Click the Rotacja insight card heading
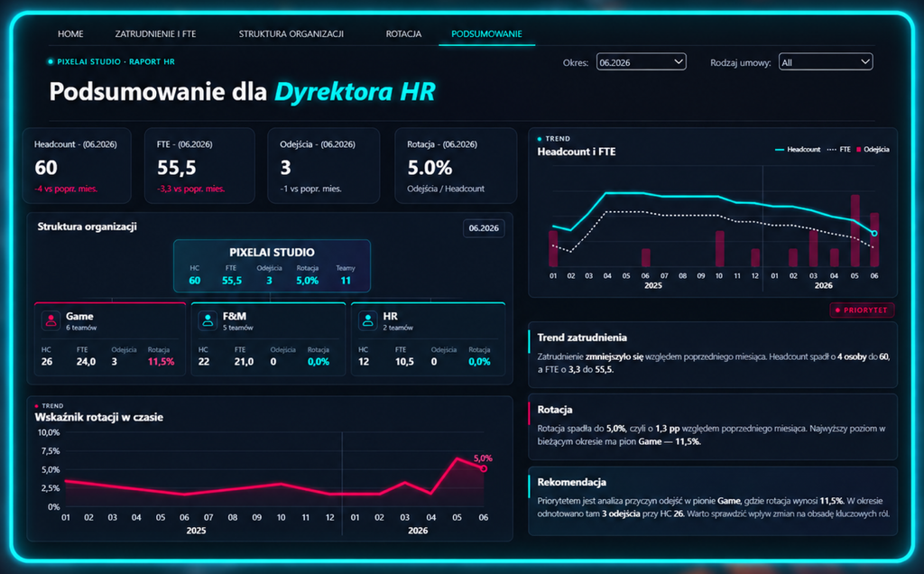Image resolution: width=924 pixels, height=574 pixels. (555, 410)
